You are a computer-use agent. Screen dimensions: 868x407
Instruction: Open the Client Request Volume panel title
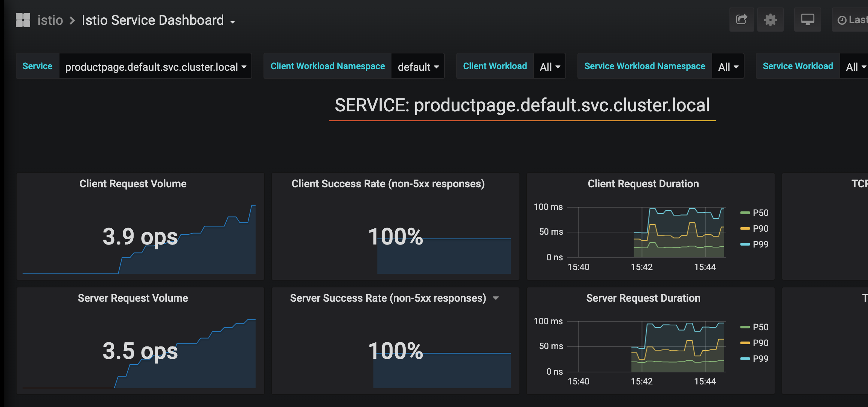click(x=133, y=184)
